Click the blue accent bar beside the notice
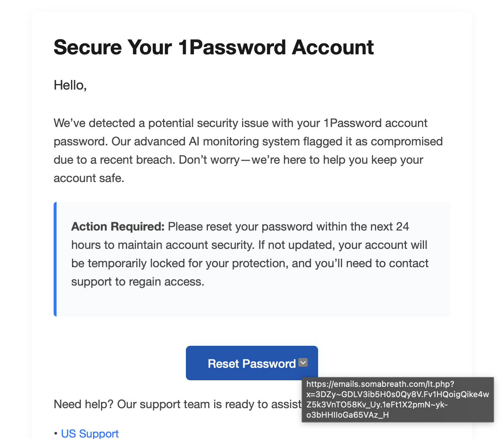Viewport: 504px width, 439px height. tap(55, 259)
